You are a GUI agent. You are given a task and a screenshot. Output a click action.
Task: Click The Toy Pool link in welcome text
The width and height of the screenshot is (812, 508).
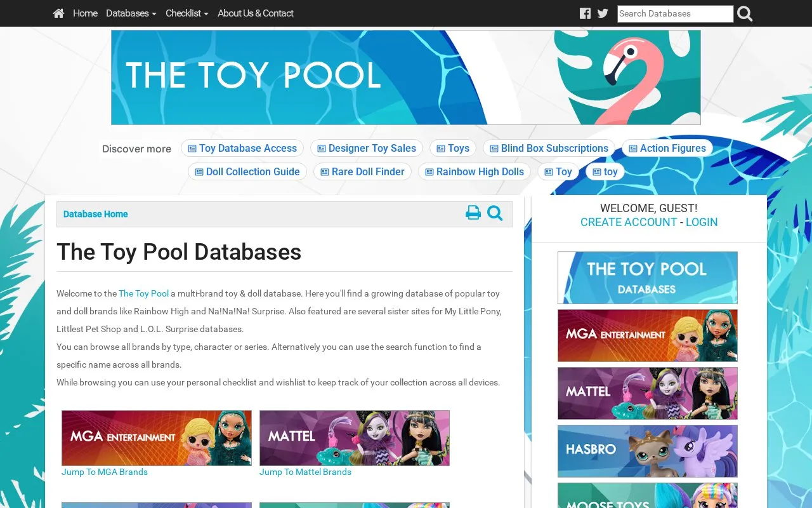[144, 293]
